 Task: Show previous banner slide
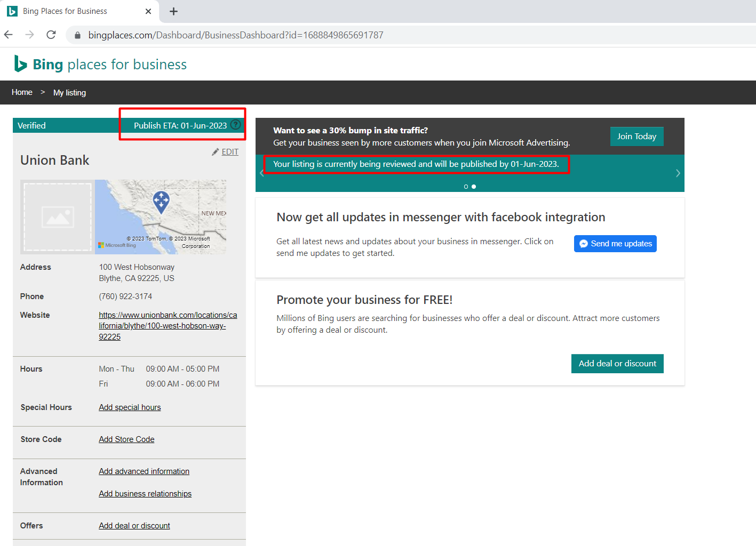click(262, 173)
